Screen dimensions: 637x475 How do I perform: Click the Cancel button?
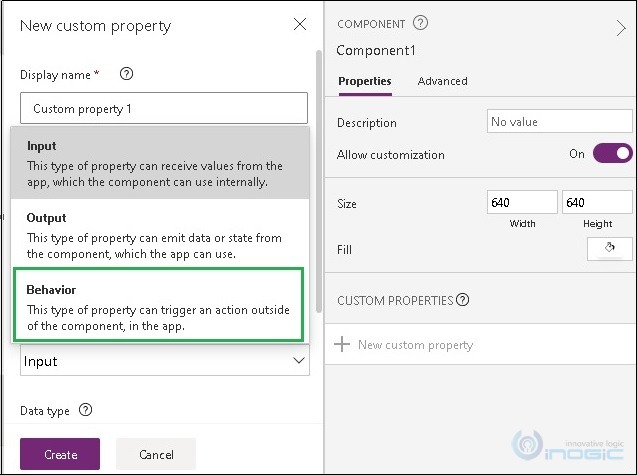tap(156, 454)
